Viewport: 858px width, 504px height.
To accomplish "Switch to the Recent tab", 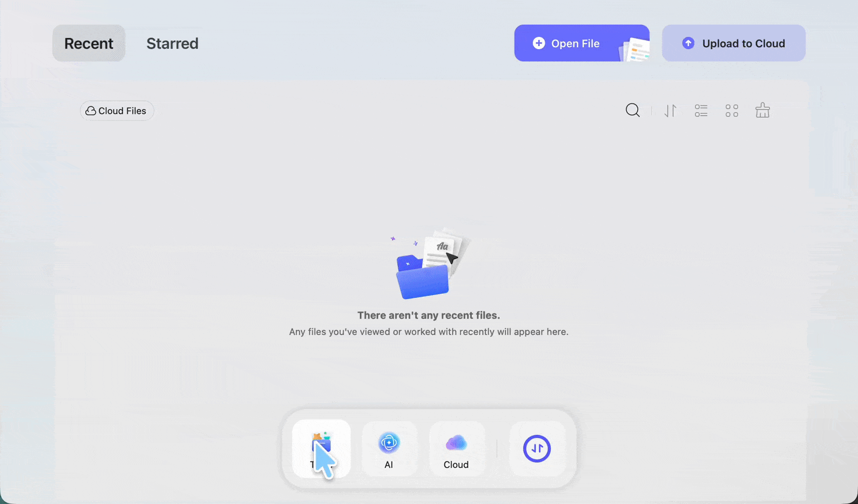I will (89, 43).
